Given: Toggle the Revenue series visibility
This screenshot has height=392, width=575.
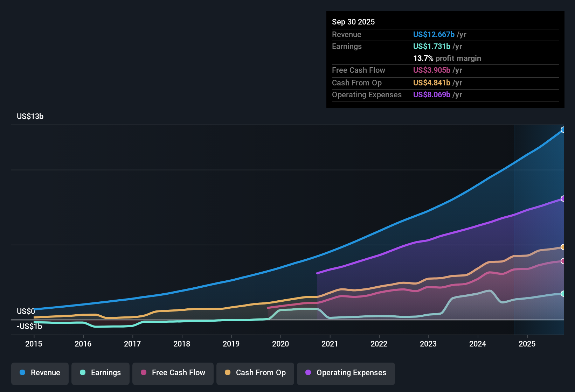Looking at the screenshot, I should 40,373.
